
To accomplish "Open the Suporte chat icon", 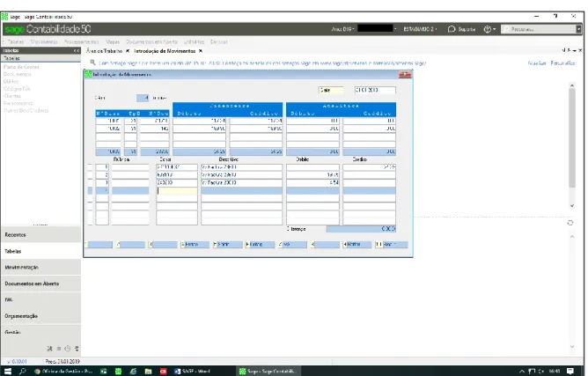I will [452, 29].
